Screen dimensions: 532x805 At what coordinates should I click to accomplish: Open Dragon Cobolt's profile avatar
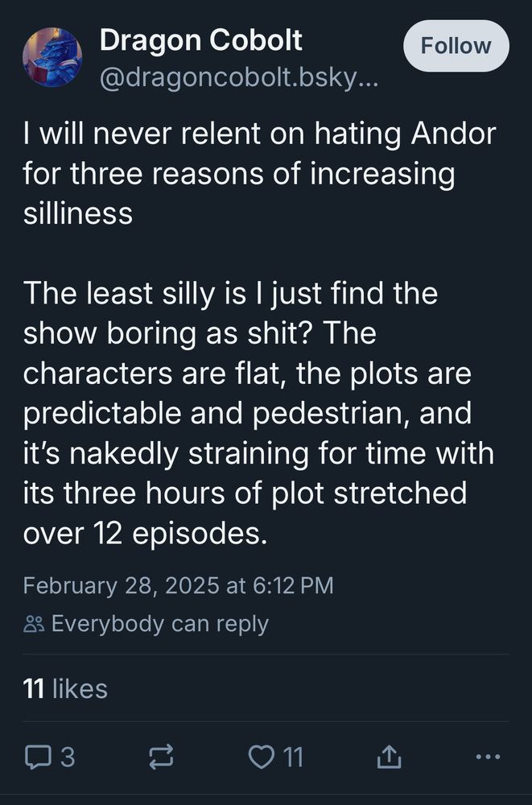tap(52, 56)
